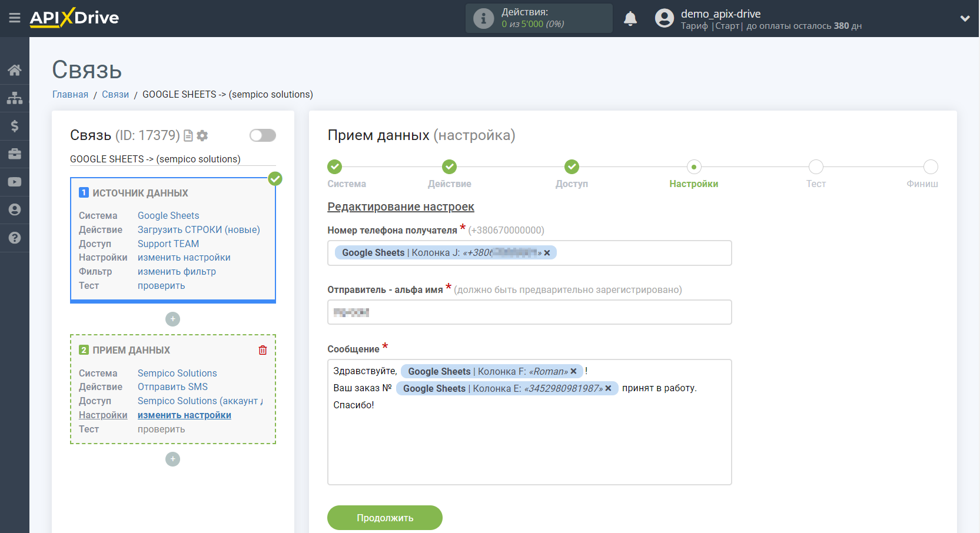Click the user avatar icon
The image size is (980, 533).
665,18
